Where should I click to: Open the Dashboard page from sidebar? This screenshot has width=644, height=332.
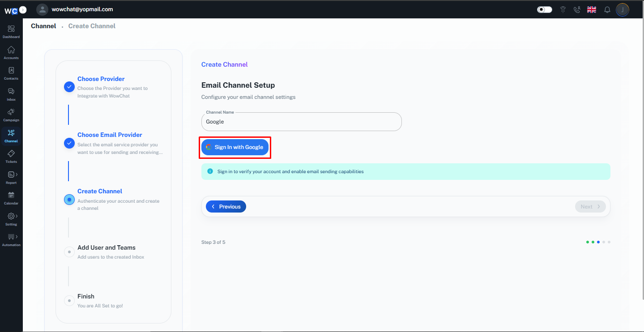point(11,31)
